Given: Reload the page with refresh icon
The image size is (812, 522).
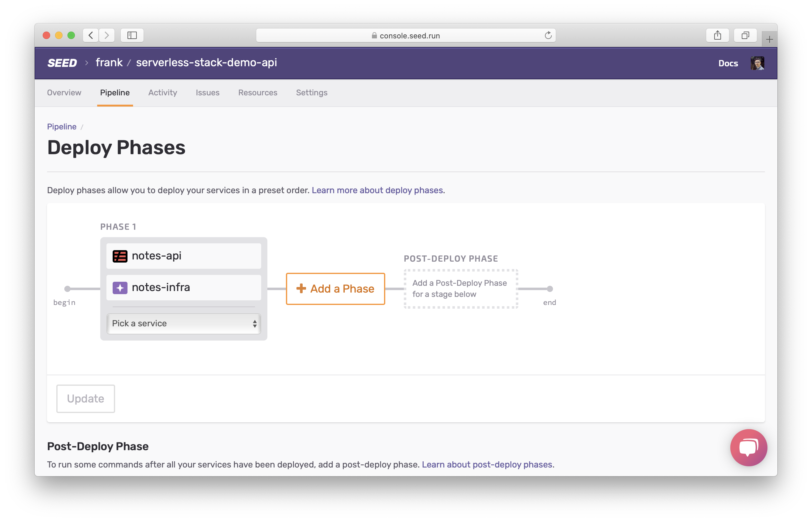Looking at the screenshot, I should (548, 35).
